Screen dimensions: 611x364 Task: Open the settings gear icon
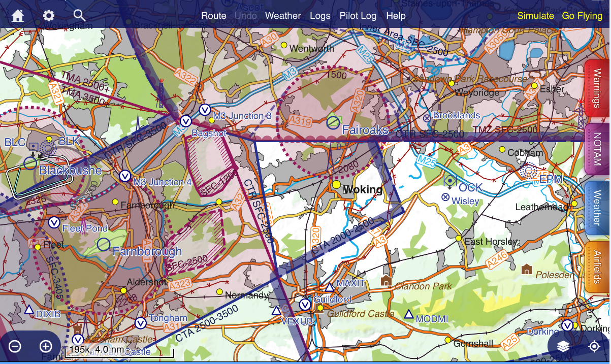tap(49, 16)
